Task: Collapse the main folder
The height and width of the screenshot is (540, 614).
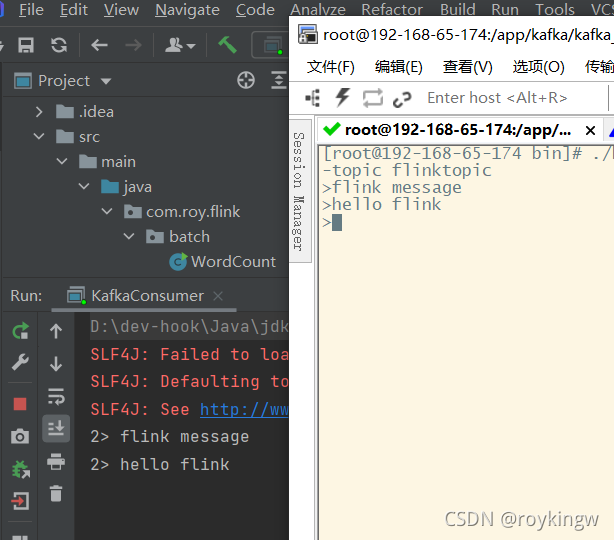Action: (62, 161)
